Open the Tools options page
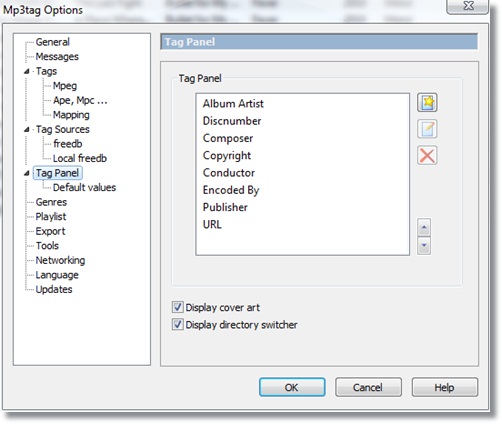The height and width of the screenshot is (424, 502). coord(47,246)
